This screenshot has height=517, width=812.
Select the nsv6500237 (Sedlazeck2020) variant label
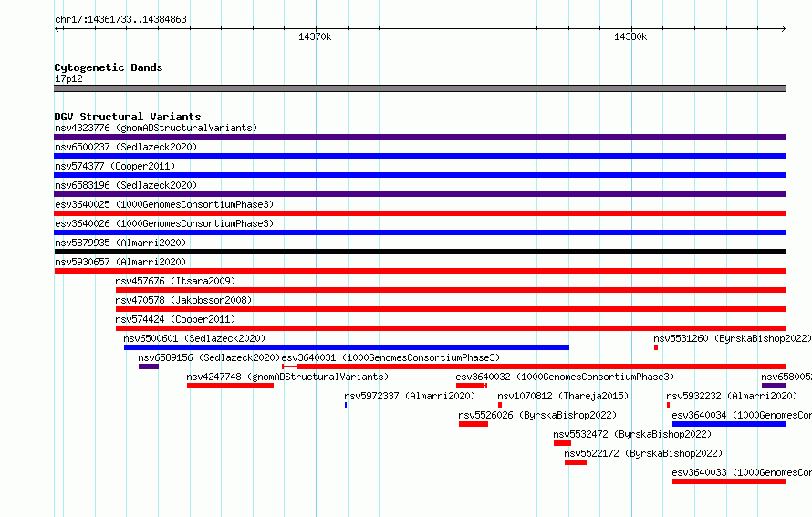[x=126, y=147]
